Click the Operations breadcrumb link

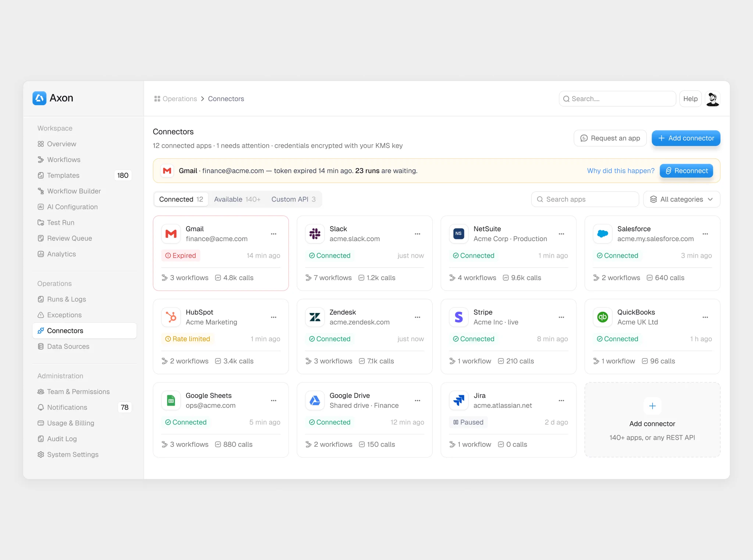point(180,99)
